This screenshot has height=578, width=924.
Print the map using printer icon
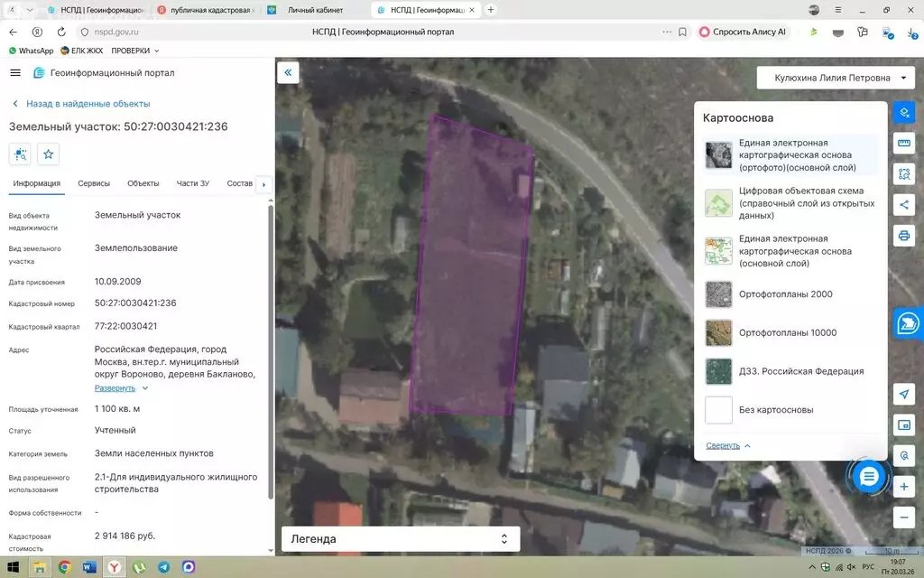point(904,236)
